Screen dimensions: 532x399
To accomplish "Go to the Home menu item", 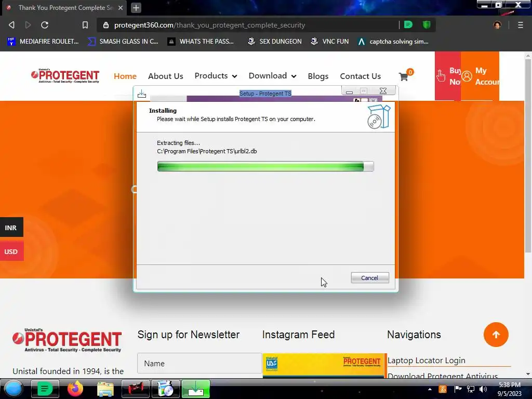I will (x=125, y=76).
